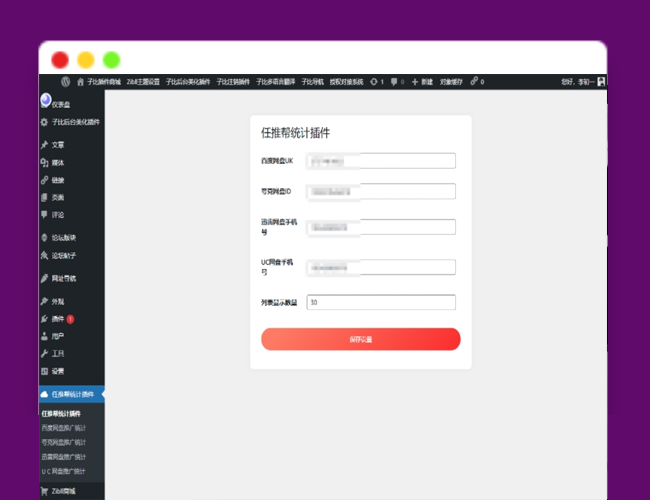Focus the 列表显示数量 field showing 30
Screen dimensions: 650x500
(380, 302)
